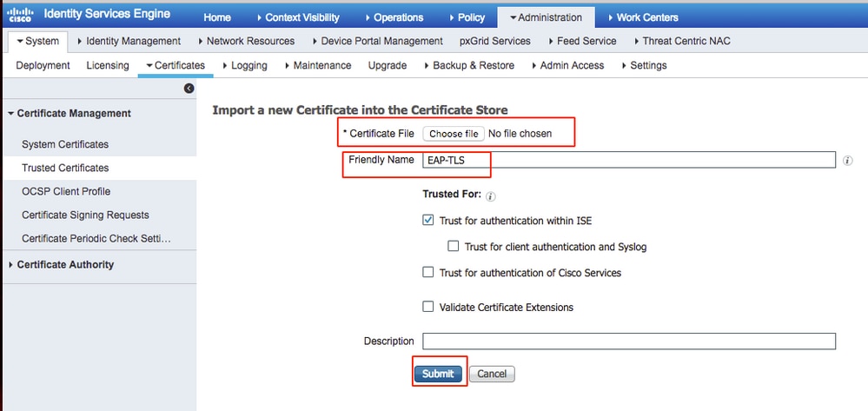This screenshot has width=868, height=411.
Task: Click the Identity Services Engine title
Action: [107, 14]
